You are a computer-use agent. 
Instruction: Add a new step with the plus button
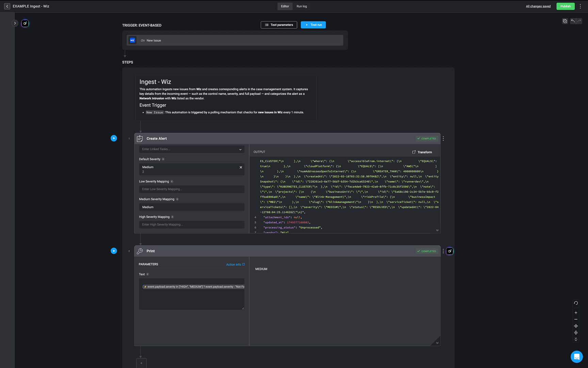click(141, 363)
